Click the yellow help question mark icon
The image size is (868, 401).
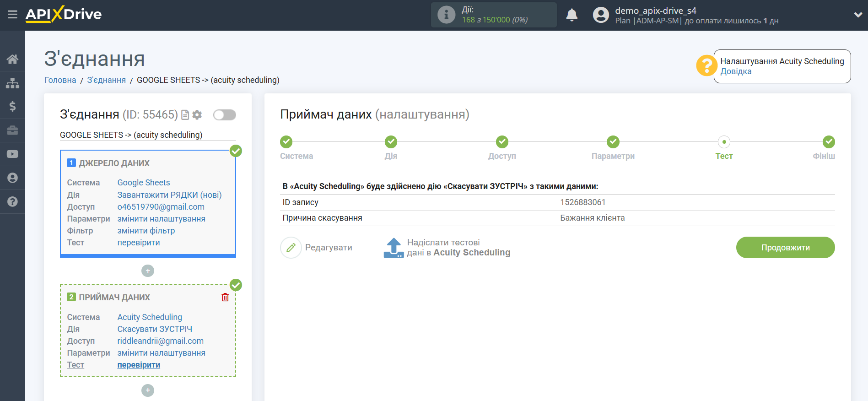[x=706, y=66]
